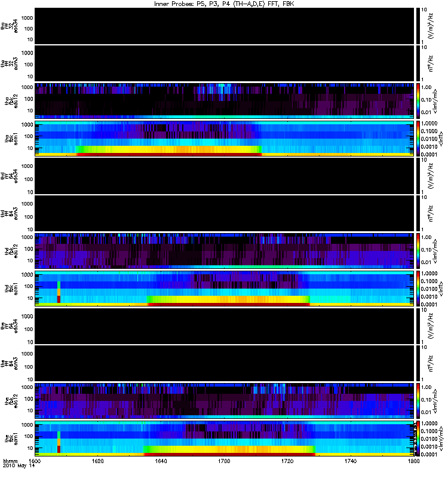Click the red spike in the thd scm1 panel
Viewport: 448px width, 478px height.
pyautogui.click(x=59, y=299)
